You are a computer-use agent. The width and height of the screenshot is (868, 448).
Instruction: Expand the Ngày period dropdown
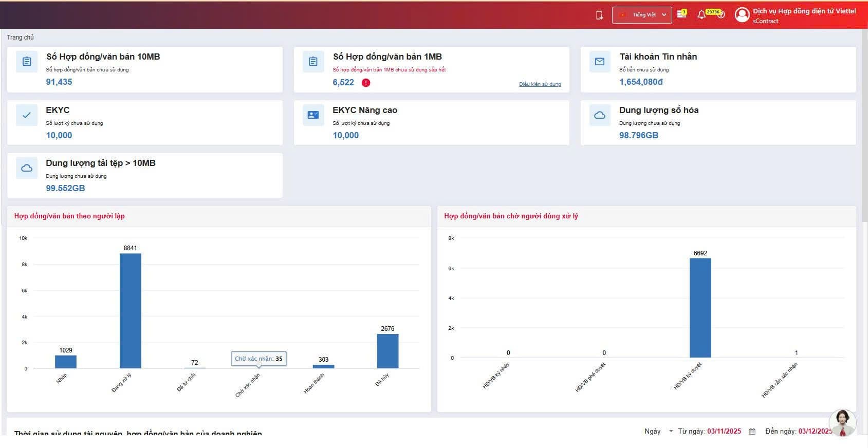(x=659, y=431)
